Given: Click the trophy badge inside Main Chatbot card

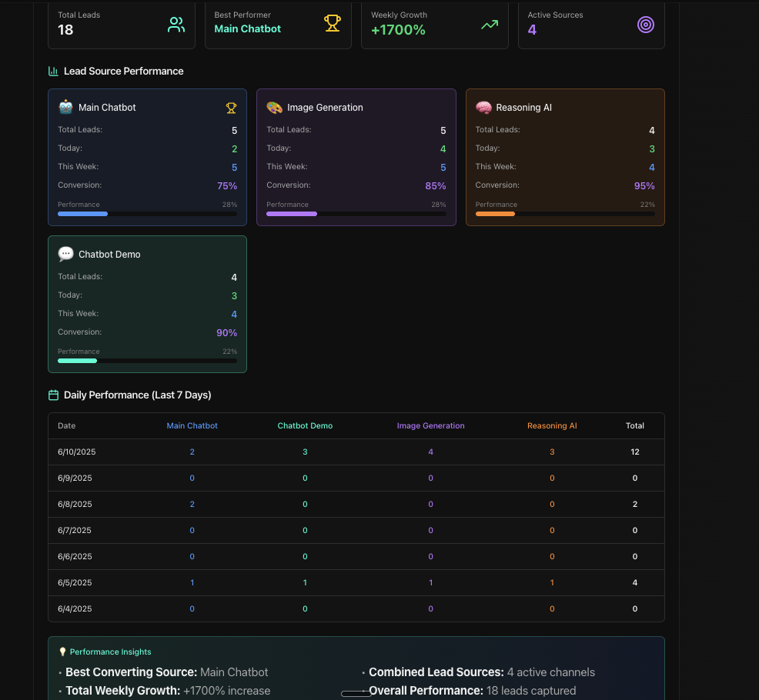Looking at the screenshot, I should pos(231,108).
